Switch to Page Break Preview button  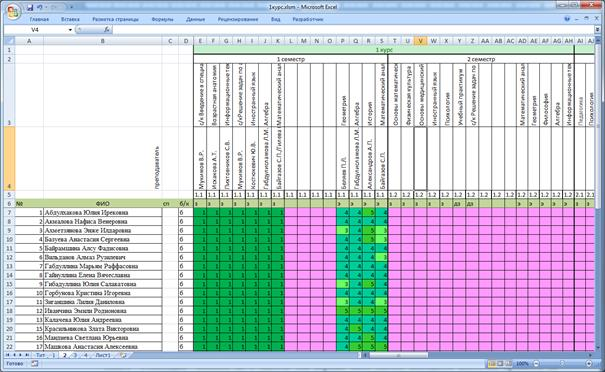[x=508, y=364]
